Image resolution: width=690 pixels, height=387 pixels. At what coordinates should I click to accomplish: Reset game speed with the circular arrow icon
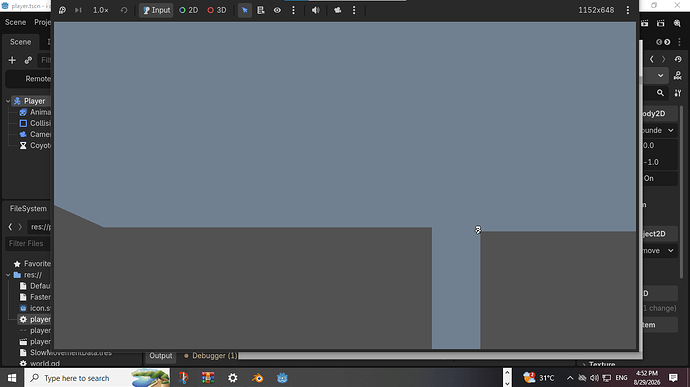point(124,10)
